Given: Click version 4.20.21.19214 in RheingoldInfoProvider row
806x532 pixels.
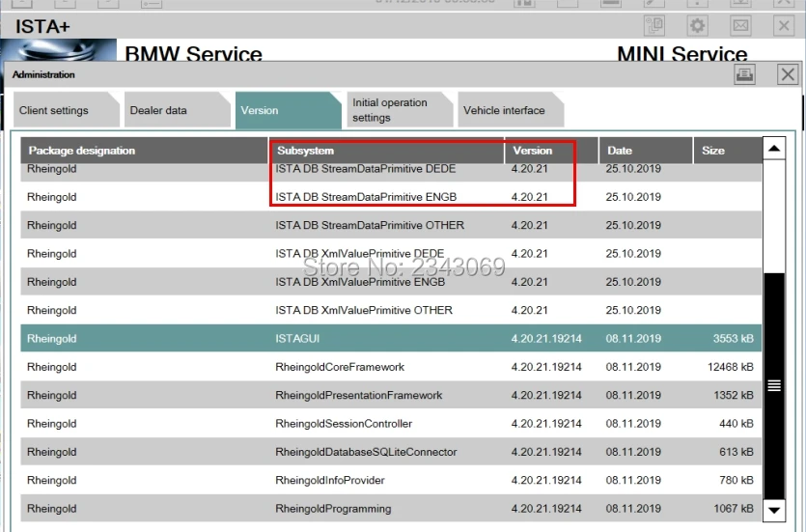Looking at the screenshot, I should pyautogui.click(x=546, y=480).
